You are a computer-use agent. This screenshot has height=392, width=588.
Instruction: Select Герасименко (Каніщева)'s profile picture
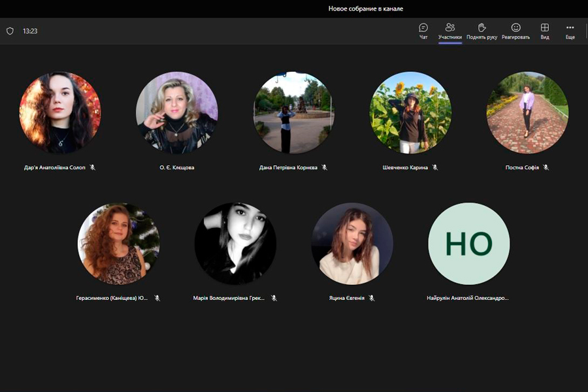click(x=118, y=244)
